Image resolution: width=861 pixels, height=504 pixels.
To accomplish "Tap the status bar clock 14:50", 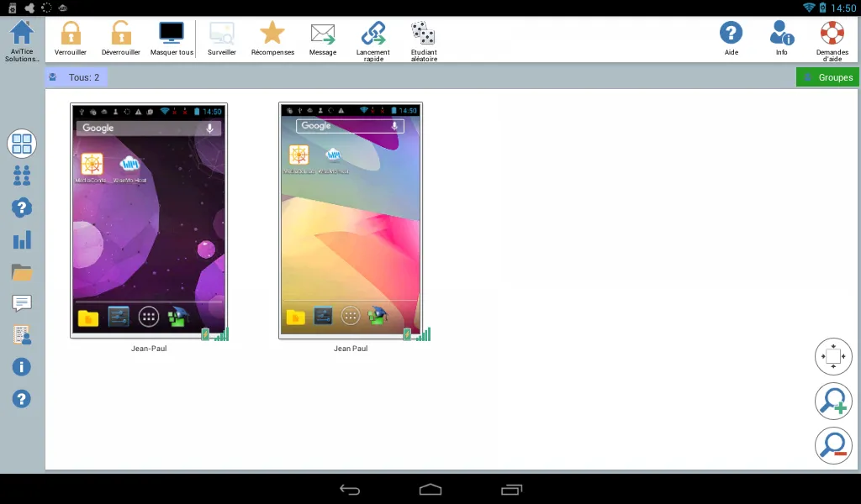I will pos(843,8).
